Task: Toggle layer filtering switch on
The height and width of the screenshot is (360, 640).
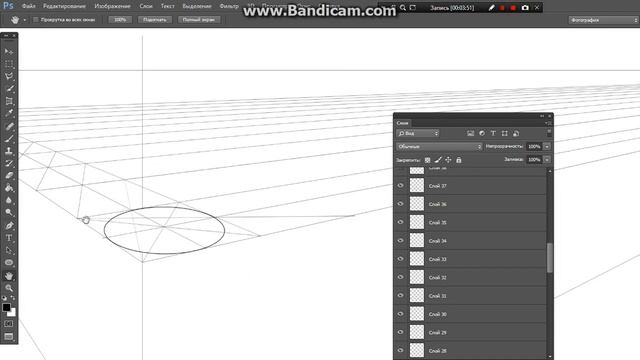Action: click(549, 133)
